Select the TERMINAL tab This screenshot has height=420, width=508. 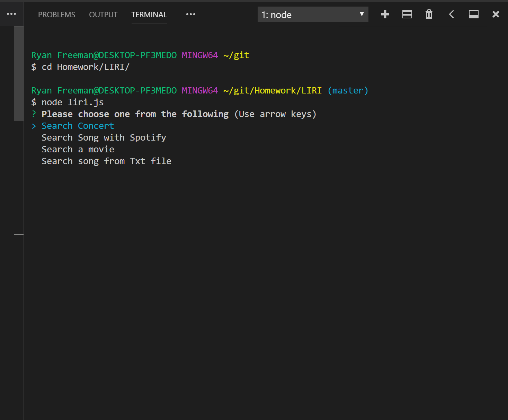pyautogui.click(x=149, y=15)
